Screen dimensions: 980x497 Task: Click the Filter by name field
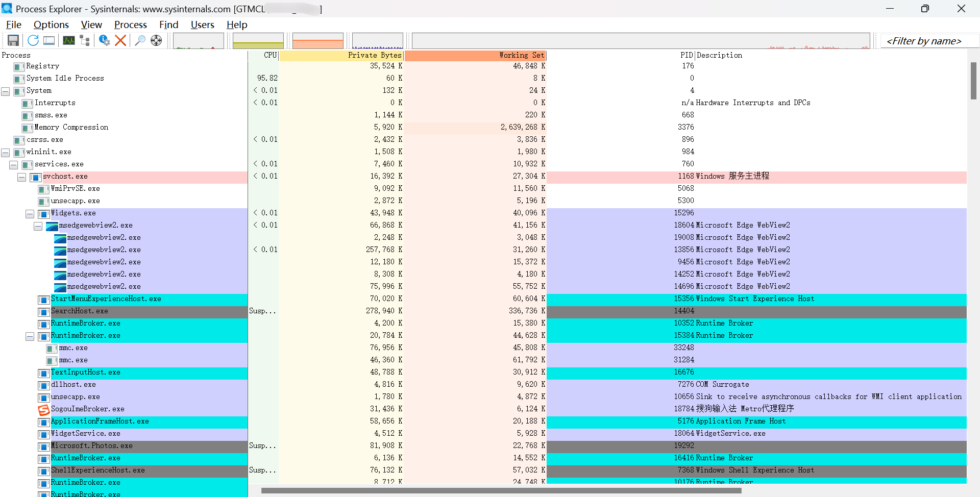[929, 41]
